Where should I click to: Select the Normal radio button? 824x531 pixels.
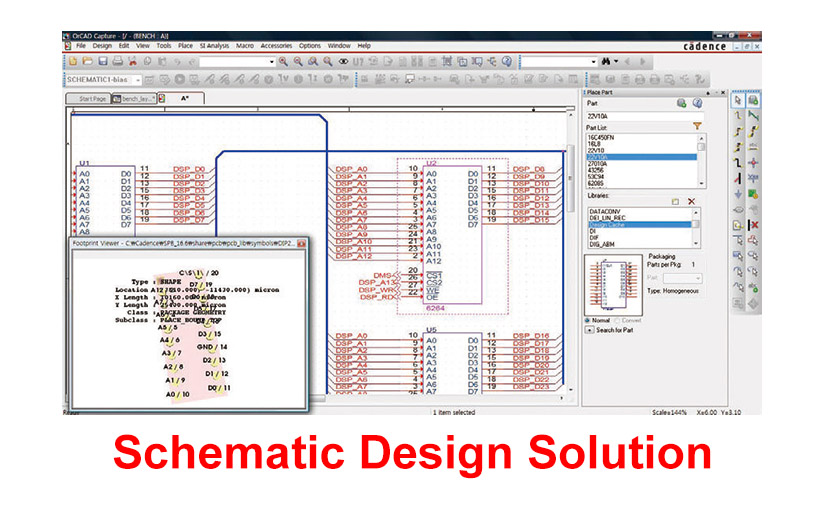point(588,320)
